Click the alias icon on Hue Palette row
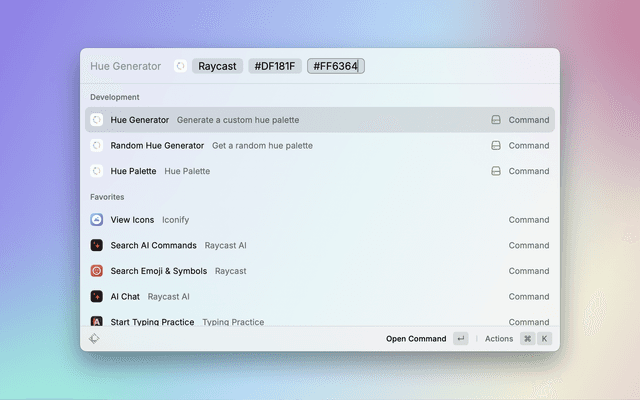The width and height of the screenshot is (640, 400). (495, 171)
